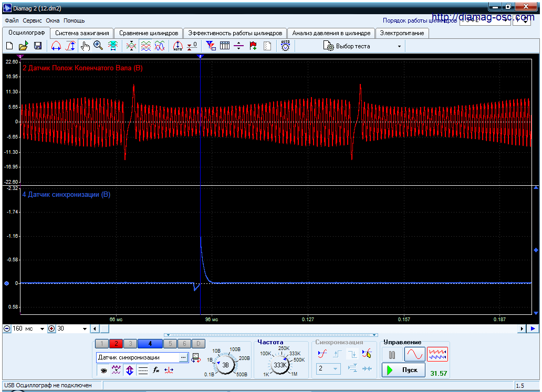Screen dimensions: 542x392
Task: Click the pause button in Управление
Action: [x=392, y=355]
